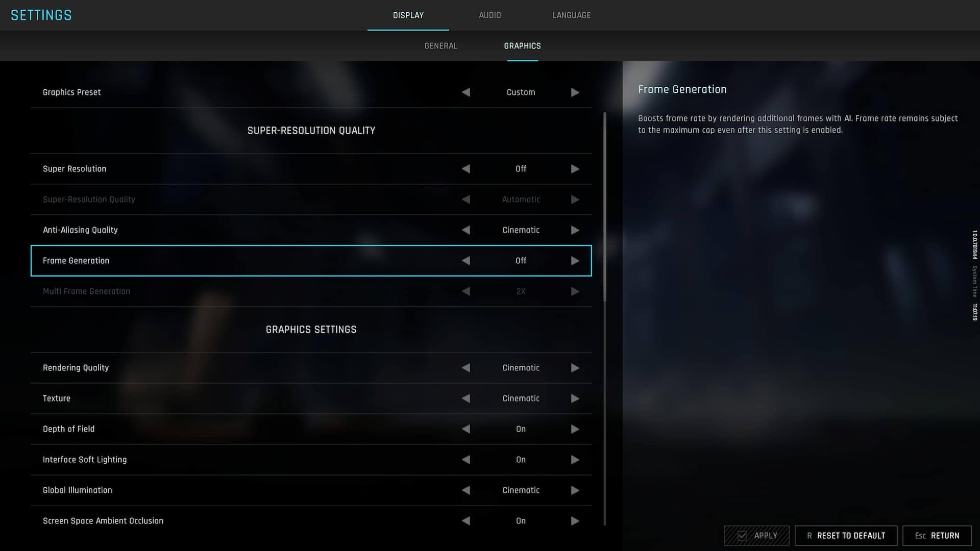This screenshot has height=551, width=980.
Task: Click right arrow for Global Illumination
Action: (x=575, y=490)
